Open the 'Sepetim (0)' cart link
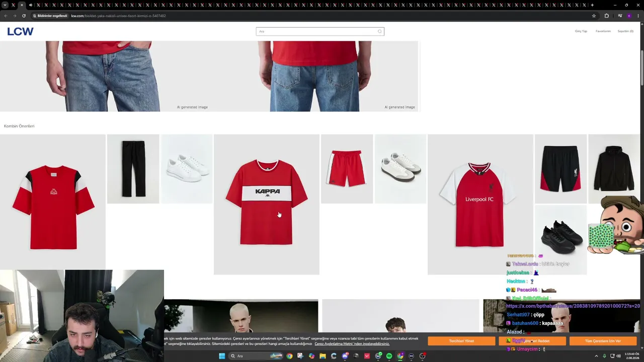 (625, 31)
